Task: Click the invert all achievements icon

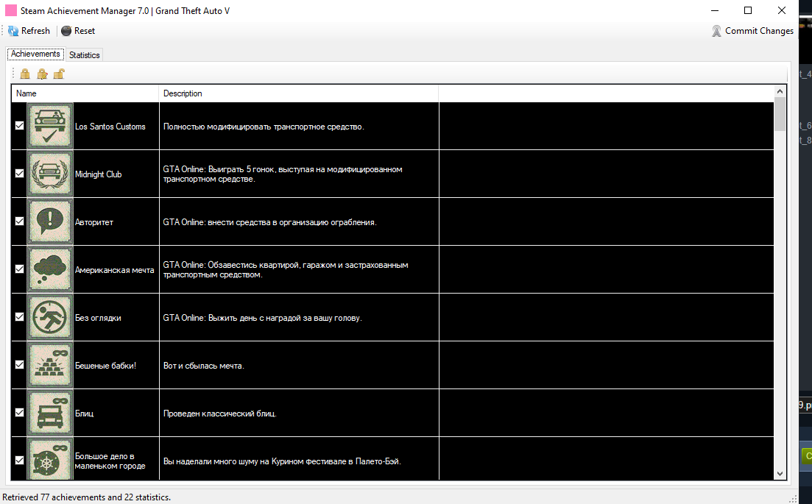Action: [42, 74]
